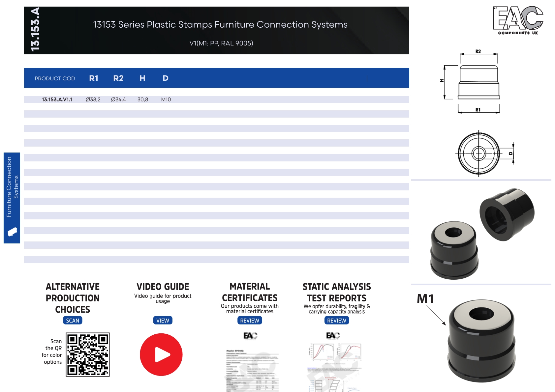Select the Furniture Connection Systems side tab
This screenshot has width=555, height=392.
click(x=12, y=198)
